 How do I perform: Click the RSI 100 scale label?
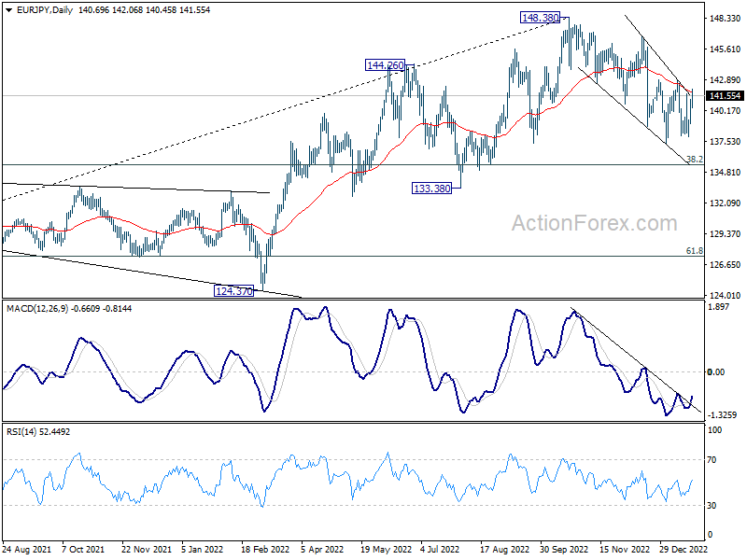pyautogui.click(x=715, y=430)
